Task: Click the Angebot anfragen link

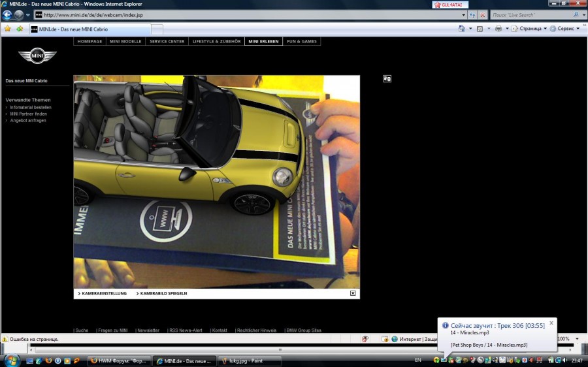Action: click(28, 121)
